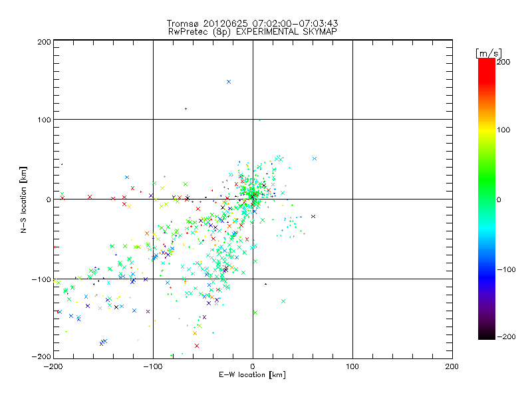Select the red cross near the bottom at -185 km N-S

tap(197, 346)
